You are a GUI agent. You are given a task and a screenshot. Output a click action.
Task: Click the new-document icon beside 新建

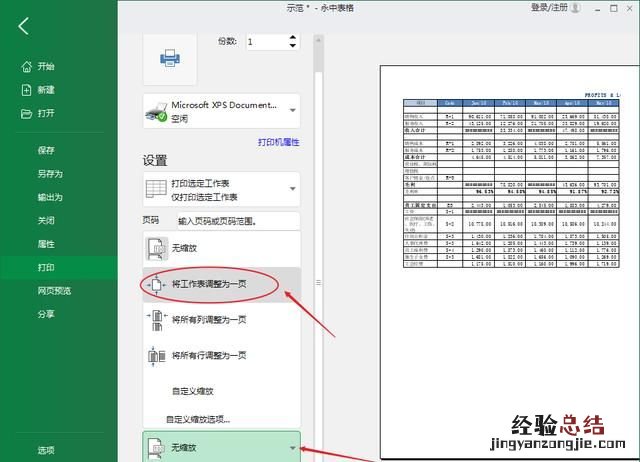point(26,90)
